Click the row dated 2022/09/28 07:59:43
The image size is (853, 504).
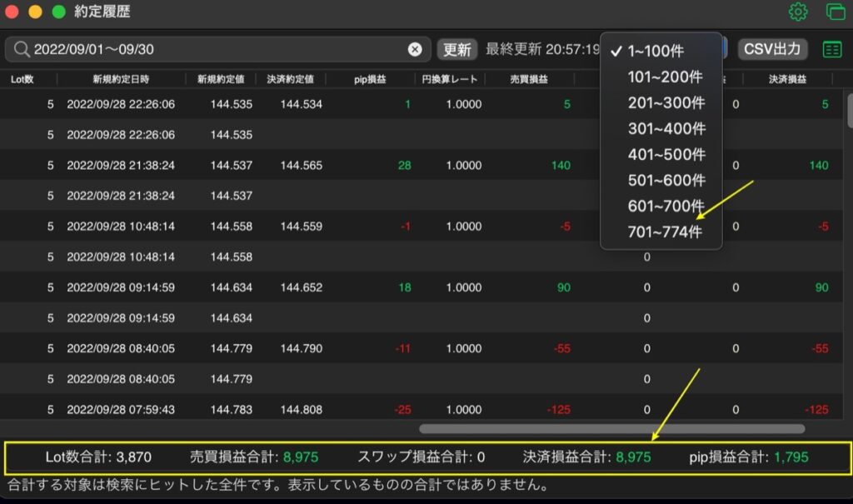[423, 407]
